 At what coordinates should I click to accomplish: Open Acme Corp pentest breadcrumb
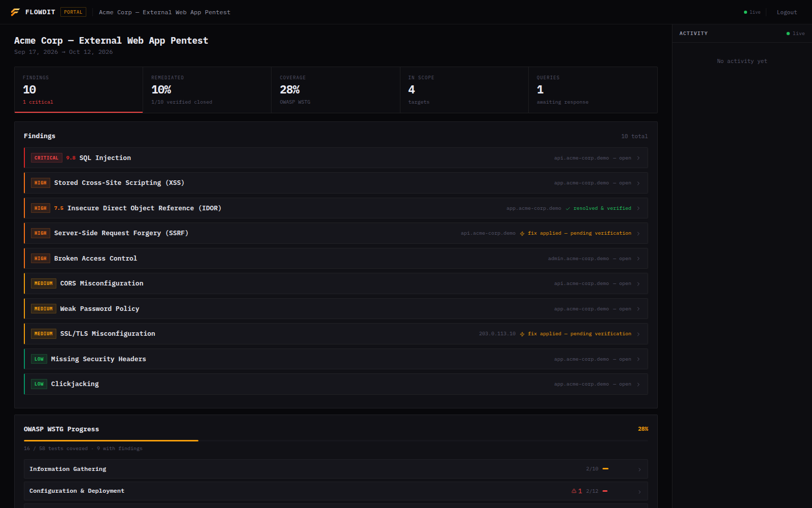tap(164, 12)
